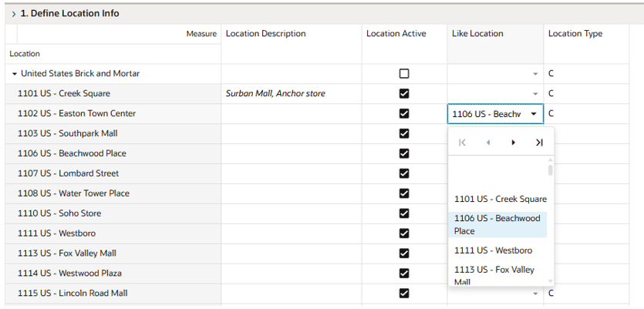Choose 1101 US - Creek Square from dropdown list
644x309 pixels.
tap(497, 199)
